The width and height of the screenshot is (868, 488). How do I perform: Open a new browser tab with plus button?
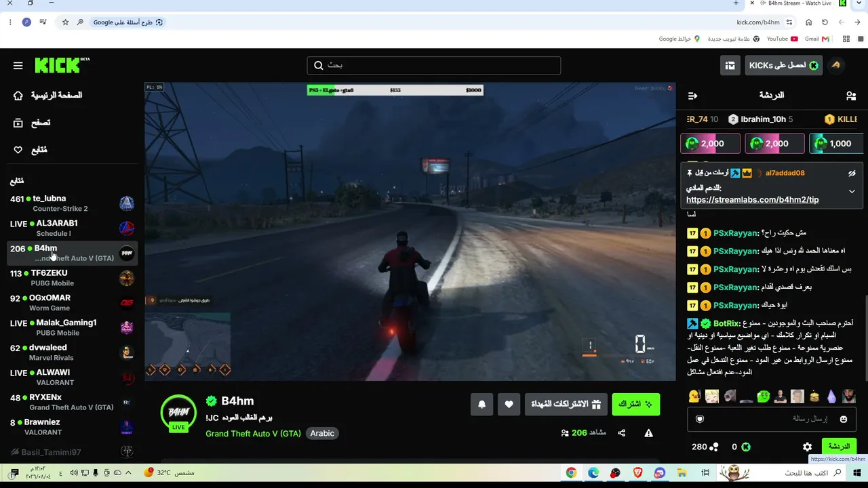coord(736,3)
